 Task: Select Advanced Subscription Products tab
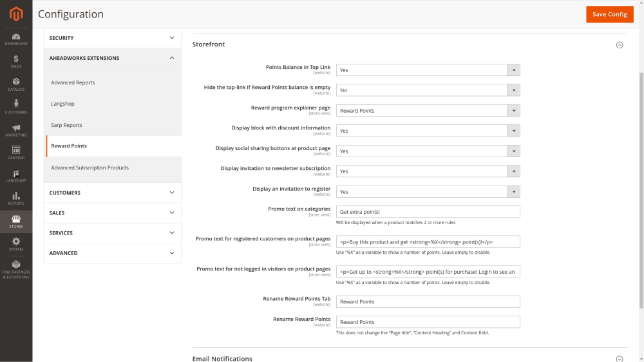(90, 167)
